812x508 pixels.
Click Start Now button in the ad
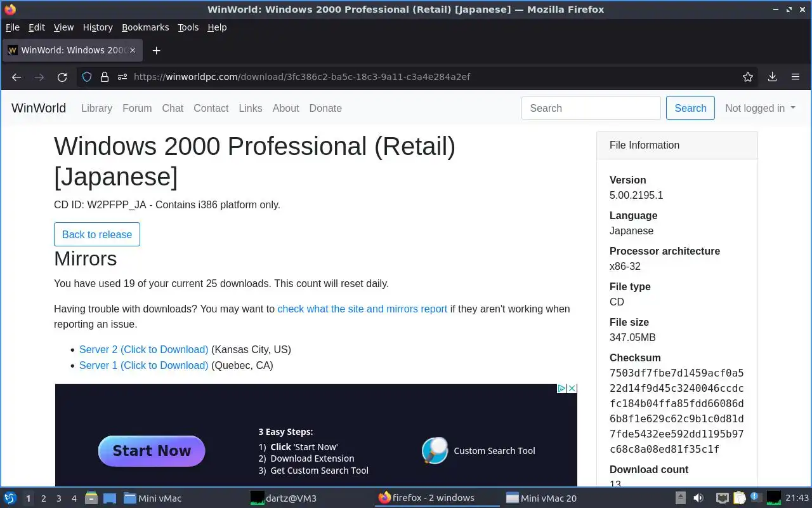click(x=152, y=451)
